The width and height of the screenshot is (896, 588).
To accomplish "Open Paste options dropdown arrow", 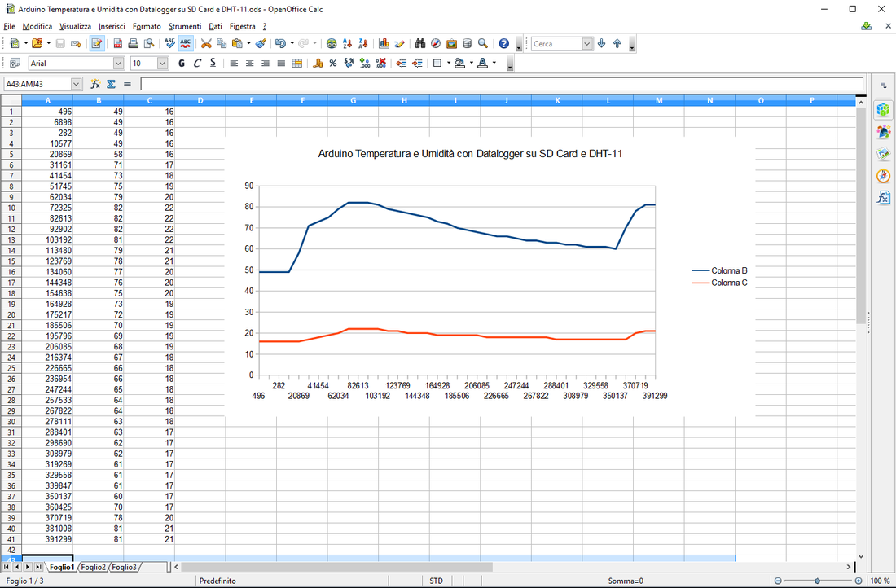I will [x=248, y=43].
